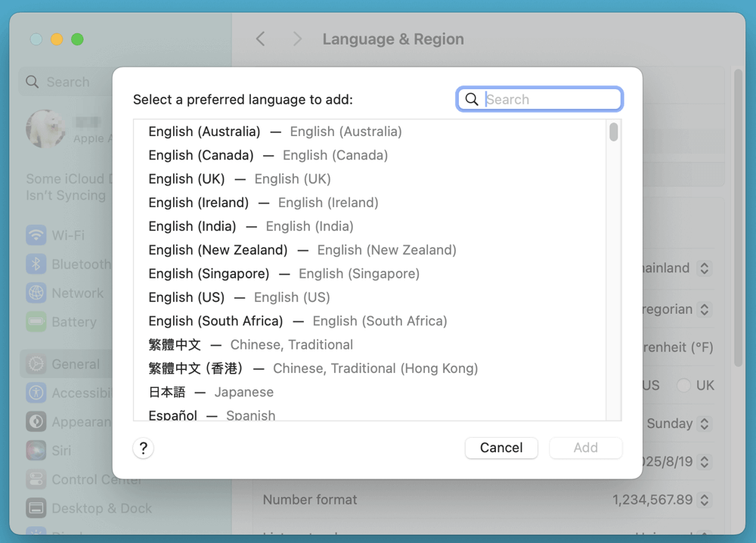Open General settings gear icon
The height and width of the screenshot is (543, 756).
[x=36, y=365]
